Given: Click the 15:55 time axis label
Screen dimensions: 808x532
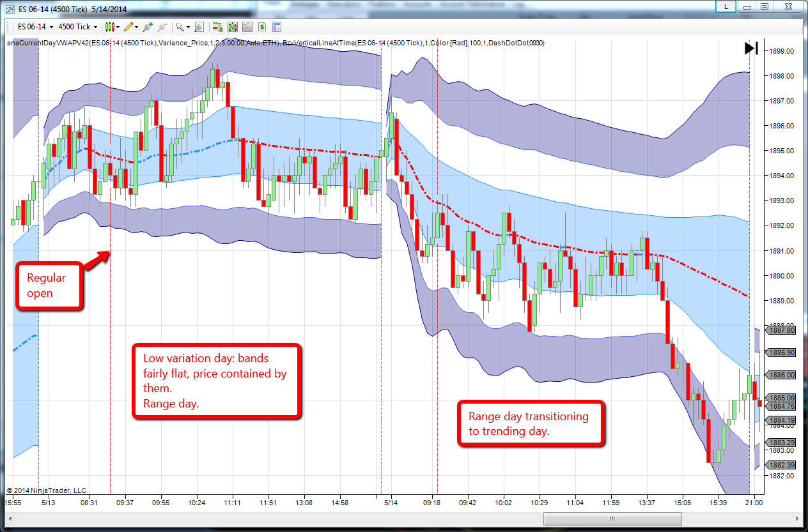Looking at the screenshot, I should coord(13,503).
